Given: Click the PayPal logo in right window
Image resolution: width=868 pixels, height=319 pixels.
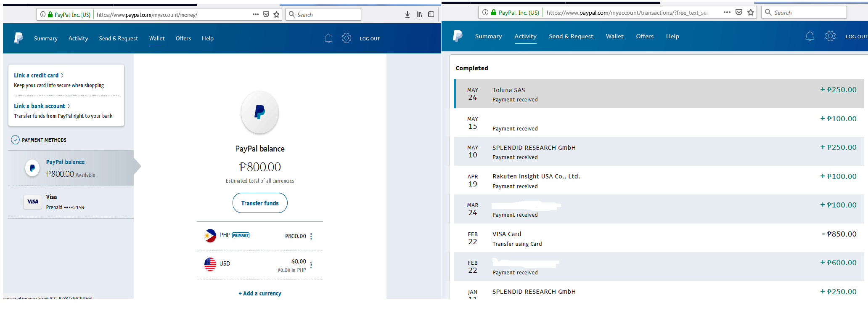Looking at the screenshot, I should click(x=458, y=36).
